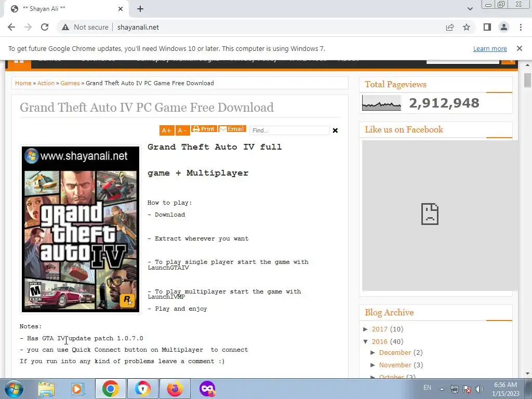Expand December archive arrow
This screenshot has width=532, height=399.
(373, 353)
